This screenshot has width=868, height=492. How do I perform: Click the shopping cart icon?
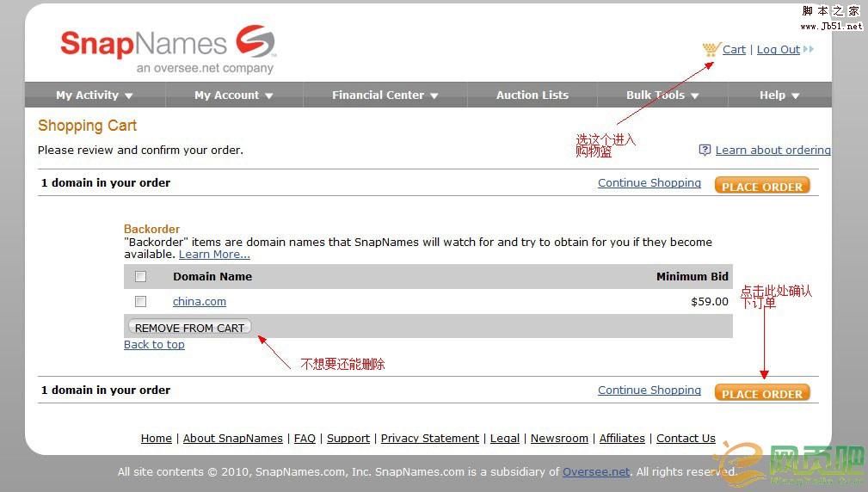click(x=711, y=49)
